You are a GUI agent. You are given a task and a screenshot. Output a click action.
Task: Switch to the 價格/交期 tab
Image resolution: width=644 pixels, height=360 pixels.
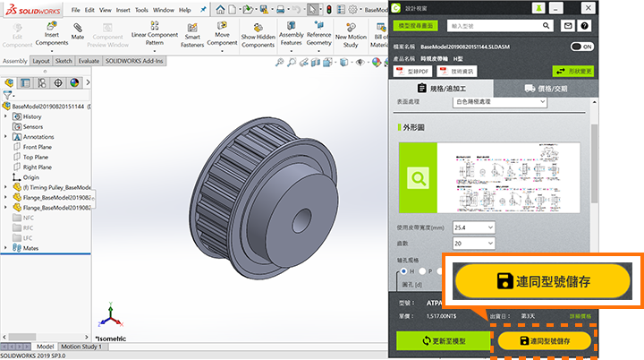click(546, 88)
